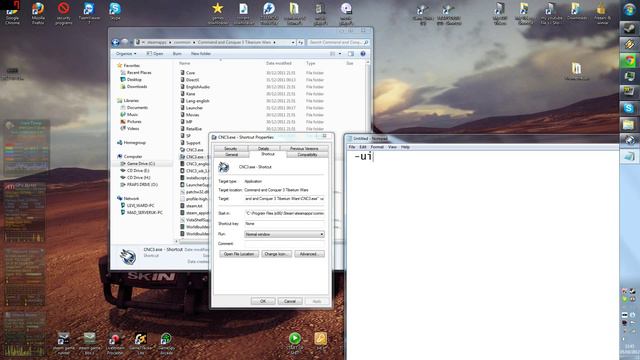This screenshot has height=360, width=640.
Task: Switch to the Compatibility tab
Action: tap(307, 155)
